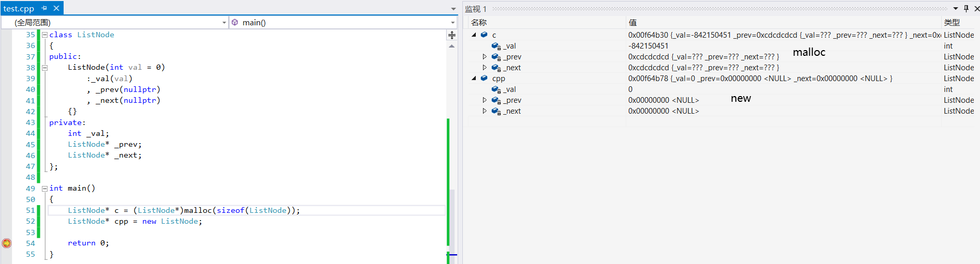Open the 监视 1 window options dropdown
The width and height of the screenshot is (980, 264).
tap(956, 8)
